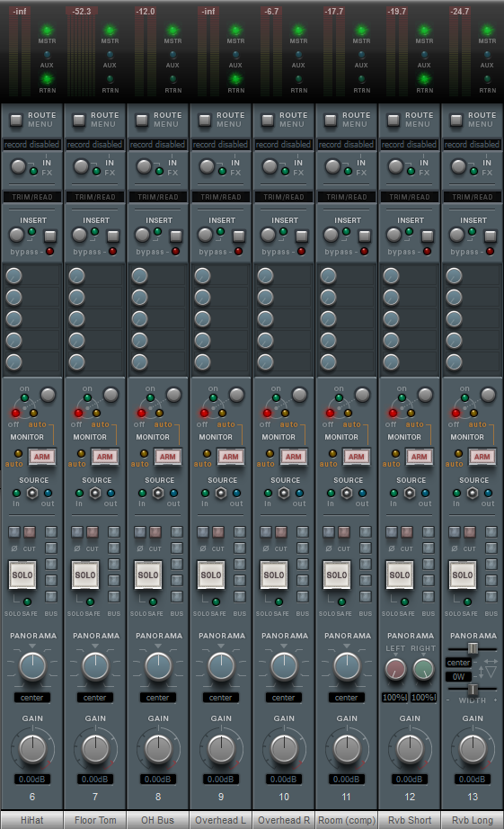Screen dimensions: 504x829
Task: Open the ROUTE MENU on Overhead L channel
Action: (x=205, y=120)
